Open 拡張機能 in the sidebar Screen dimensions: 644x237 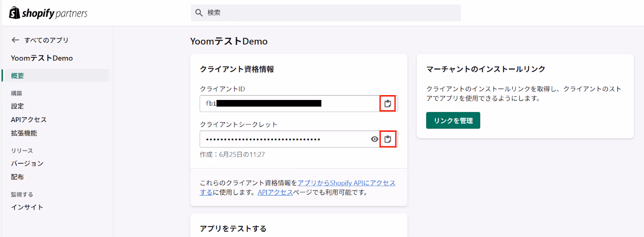tap(24, 133)
